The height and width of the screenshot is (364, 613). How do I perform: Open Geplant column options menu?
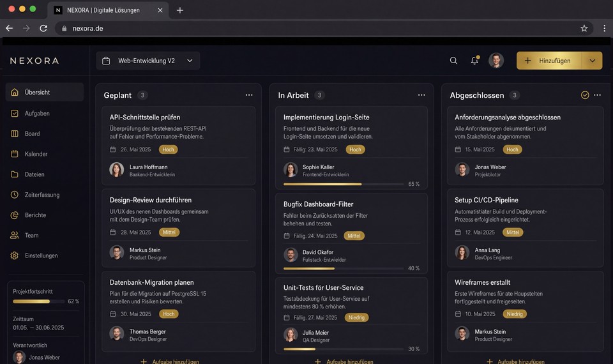click(x=249, y=95)
